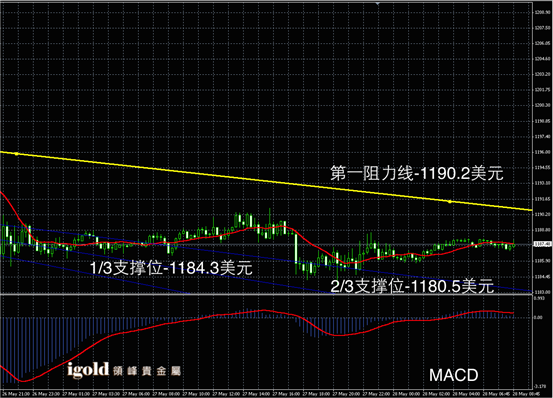Click the 第一阻力线-1190.2美元 resistance label

click(x=417, y=173)
